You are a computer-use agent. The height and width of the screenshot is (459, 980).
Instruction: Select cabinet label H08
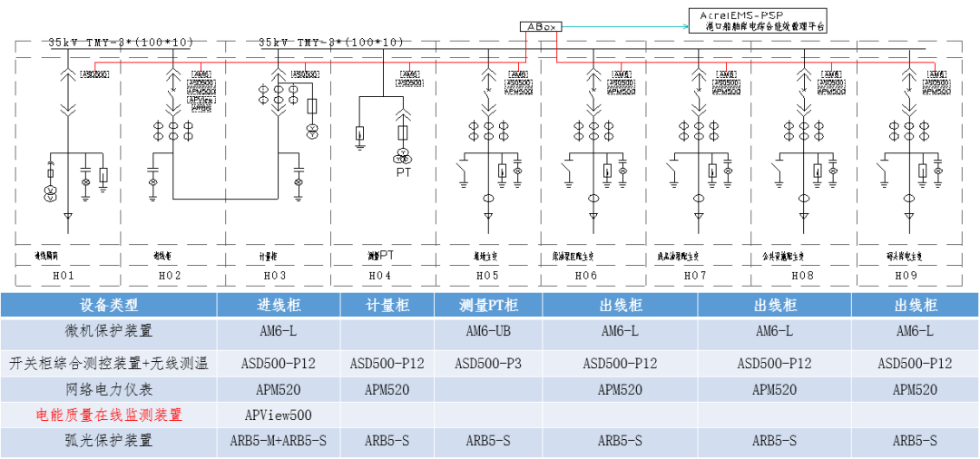(802, 275)
